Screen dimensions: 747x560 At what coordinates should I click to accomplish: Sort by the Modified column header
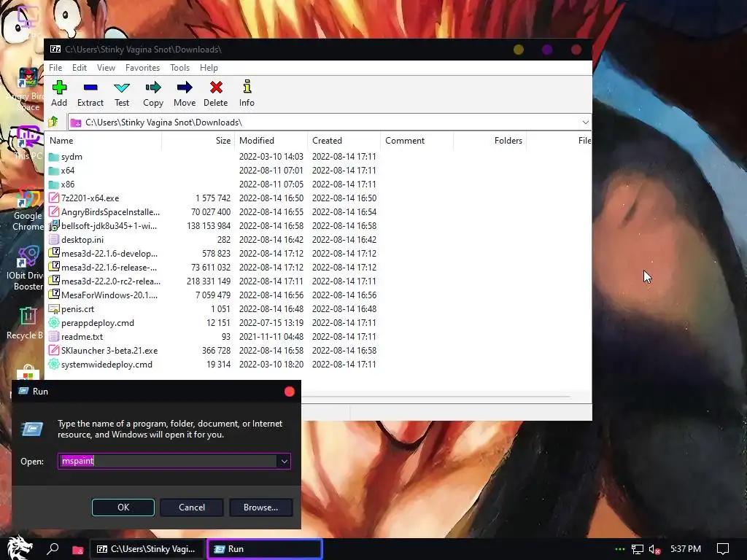[271, 141]
